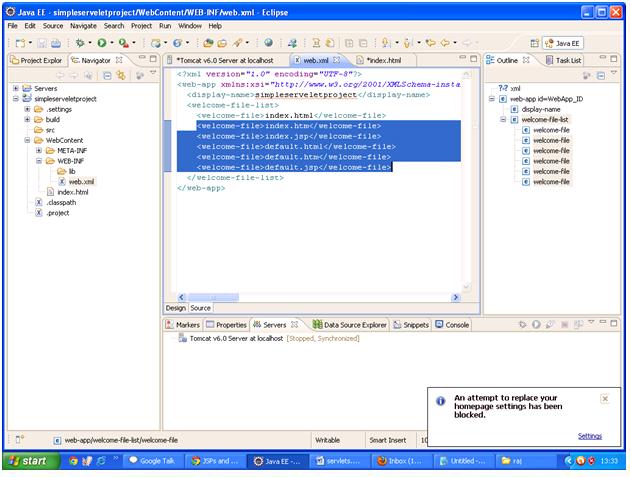Click the New Server wizard toolbar icon

tap(155, 43)
